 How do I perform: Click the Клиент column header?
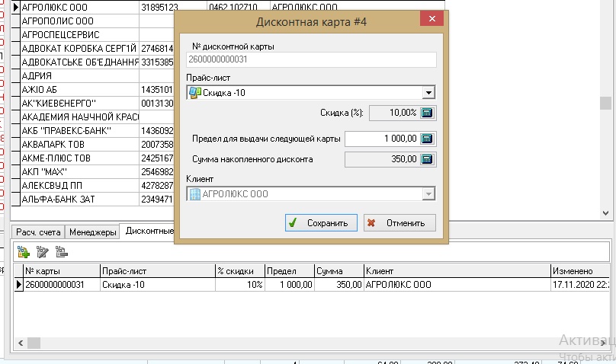click(456, 271)
